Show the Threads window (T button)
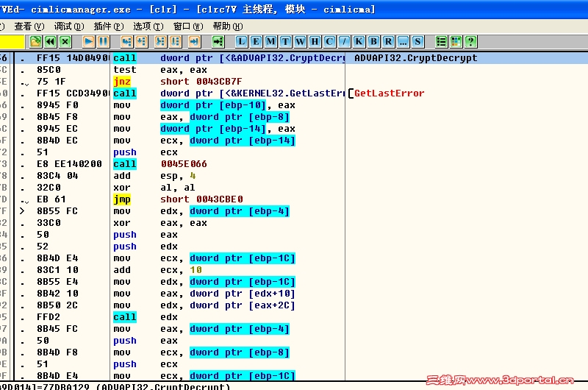 point(285,41)
